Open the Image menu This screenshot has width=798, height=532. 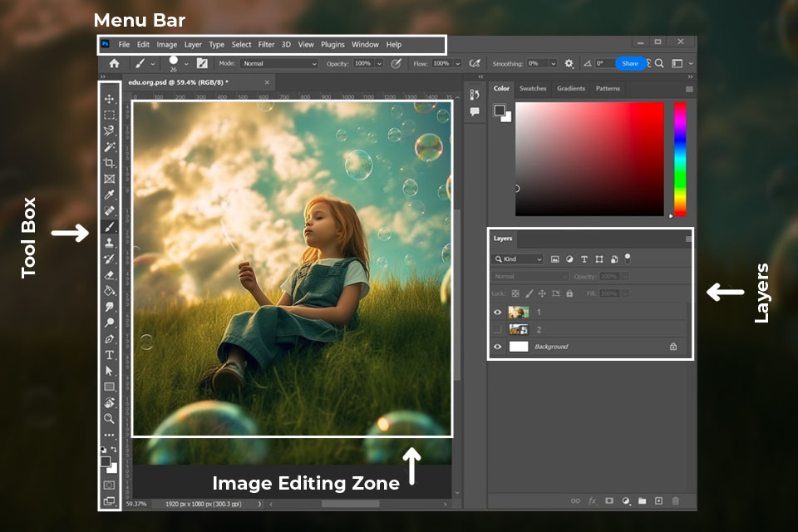pos(167,44)
